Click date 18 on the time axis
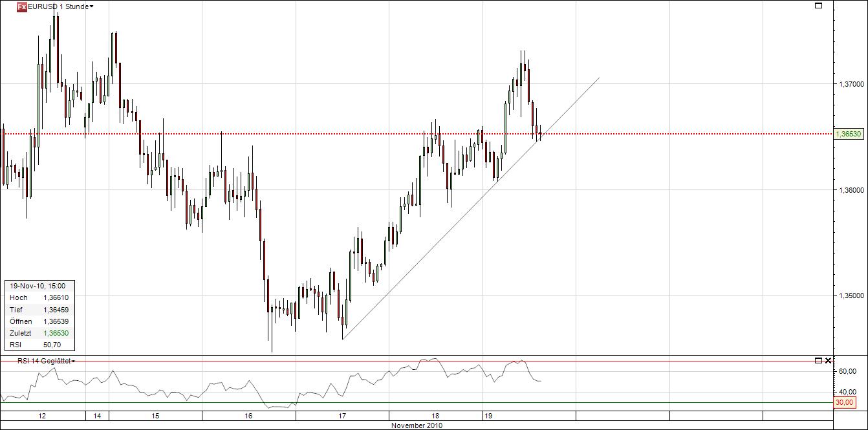868x430 pixels. [x=435, y=416]
